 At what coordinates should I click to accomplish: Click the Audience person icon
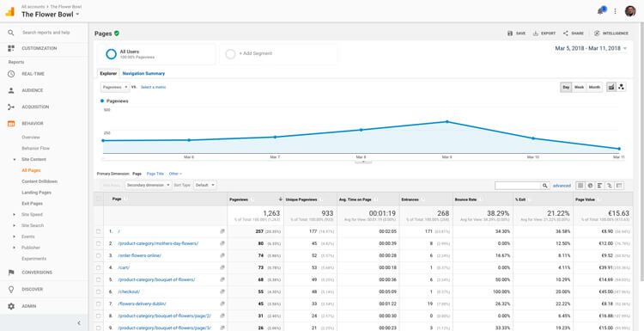point(11,90)
